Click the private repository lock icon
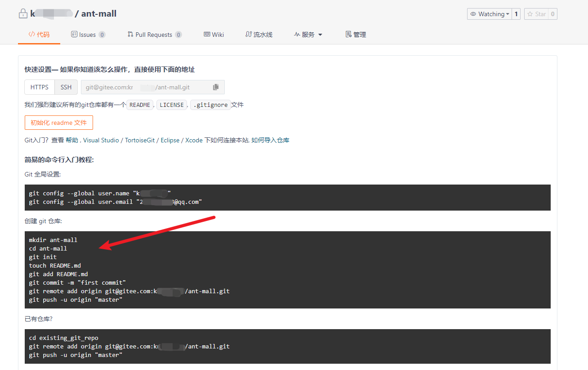The width and height of the screenshot is (588, 370). coord(23,14)
